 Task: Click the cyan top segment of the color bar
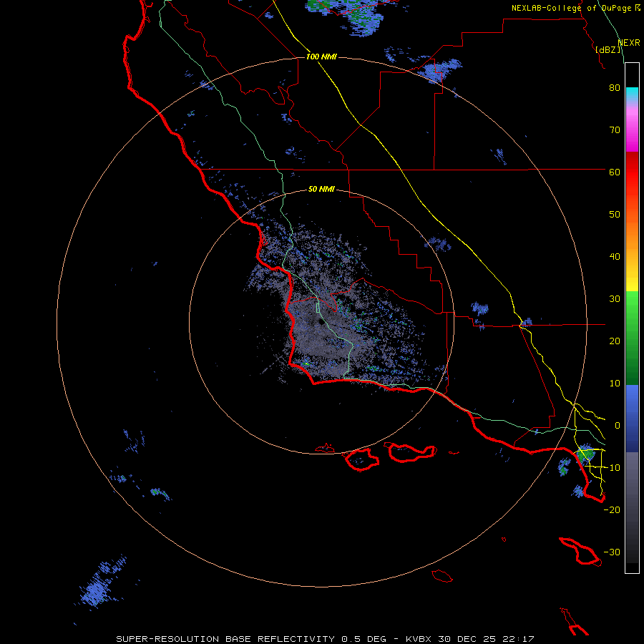[632, 94]
